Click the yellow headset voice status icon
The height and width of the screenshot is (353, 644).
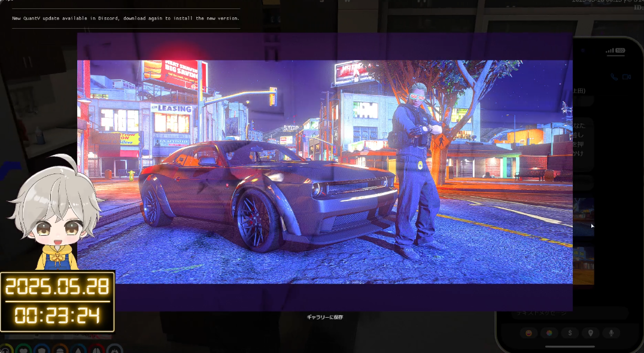(x=6, y=349)
